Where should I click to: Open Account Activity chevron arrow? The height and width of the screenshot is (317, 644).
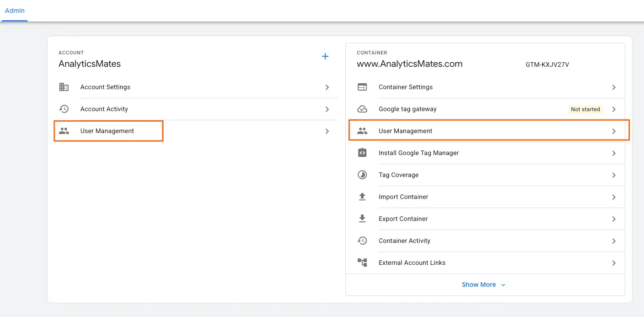click(327, 109)
